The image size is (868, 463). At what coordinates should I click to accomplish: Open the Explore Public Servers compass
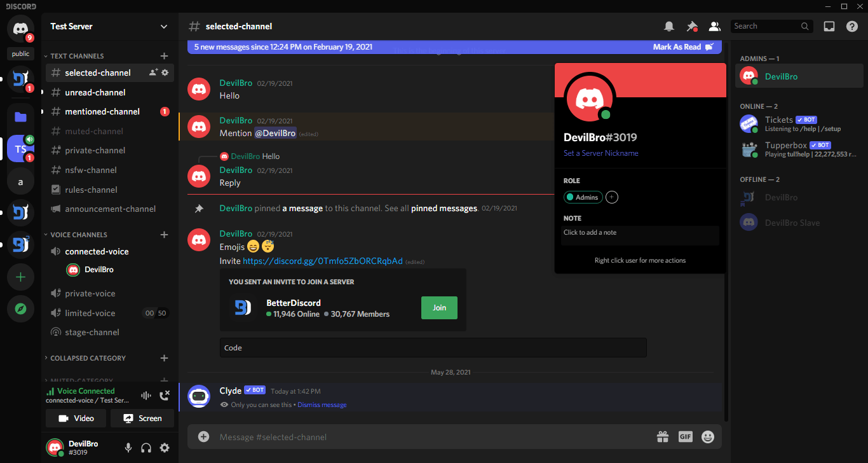click(20, 309)
